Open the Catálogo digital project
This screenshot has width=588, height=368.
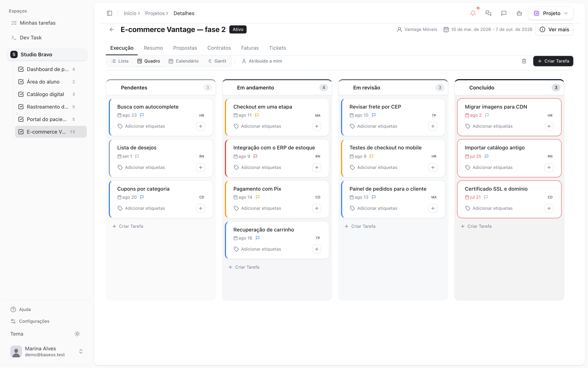click(51, 94)
